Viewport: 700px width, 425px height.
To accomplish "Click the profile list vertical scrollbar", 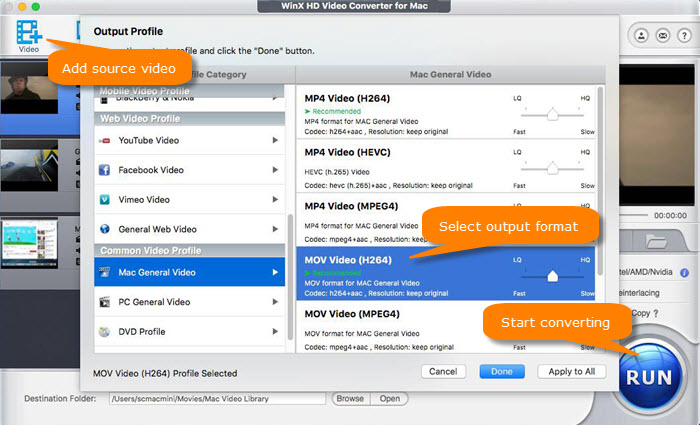I will pos(600,180).
